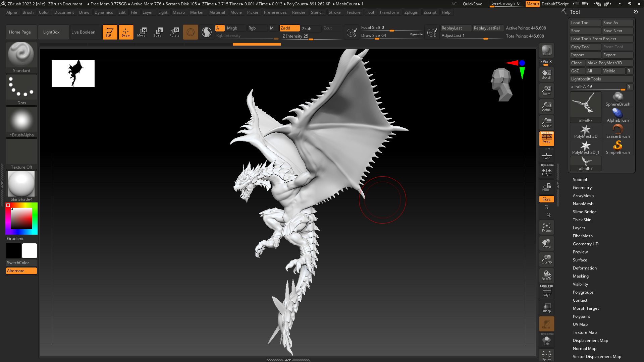644x362 pixels.
Task: Expand the Subtool palette section
Action: coord(580,180)
